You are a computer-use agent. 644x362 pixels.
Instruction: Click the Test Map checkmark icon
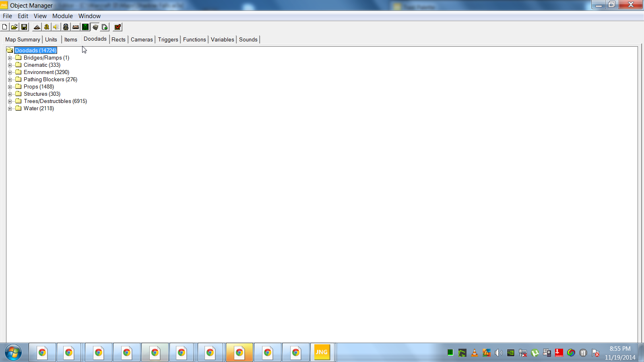point(118,27)
